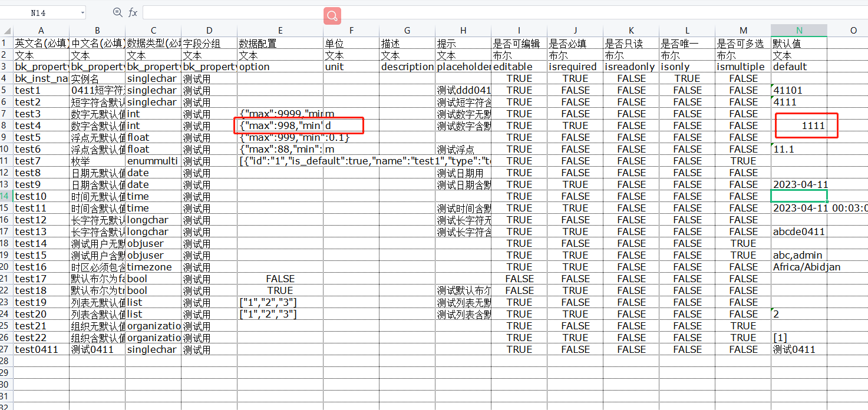The height and width of the screenshot is (410, 868).
Task: Select row 14 header
Action: tap(6, 196)
